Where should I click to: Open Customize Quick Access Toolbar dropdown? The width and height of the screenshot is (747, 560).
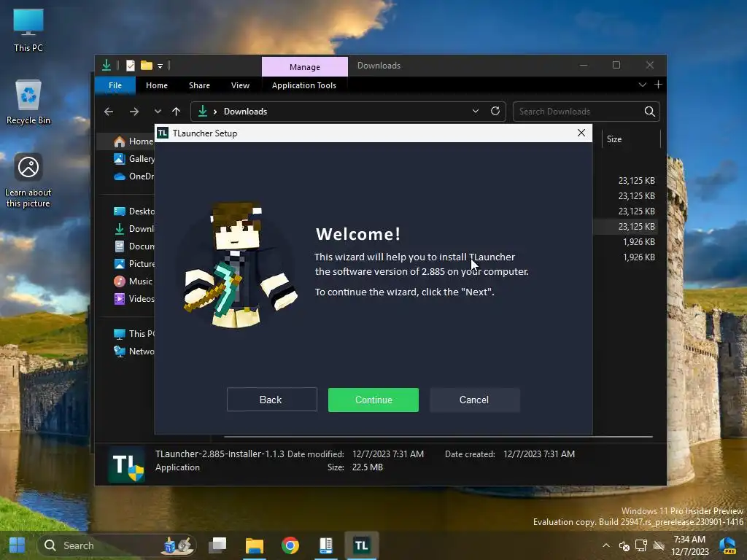160,66
